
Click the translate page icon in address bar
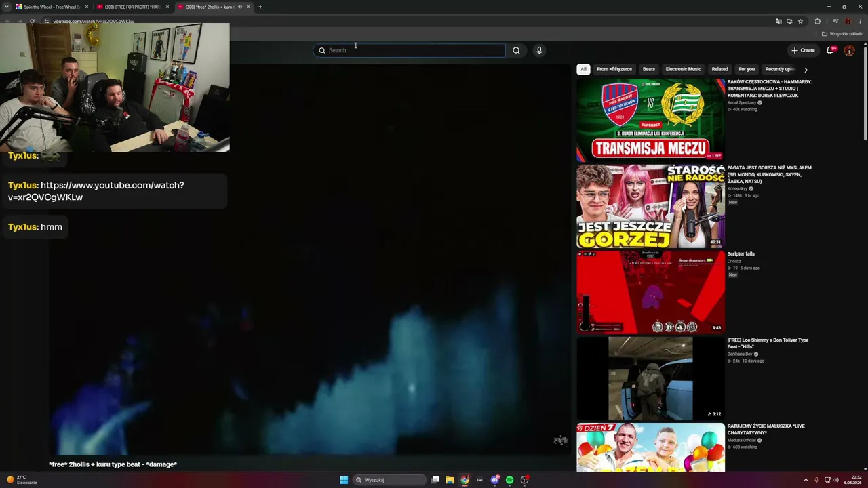tap(778, 21)
